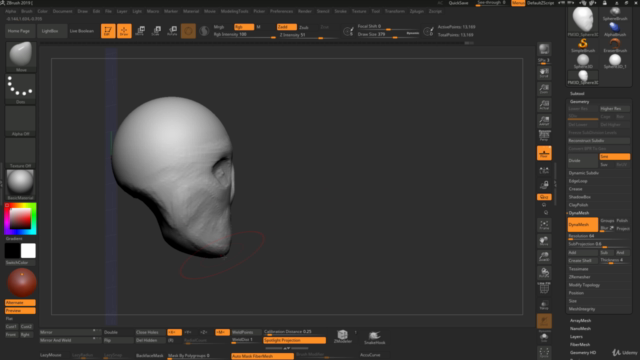The width and height of the screenshot is (640, 360).
Task: Select AlphaBrush tool thumbnail
Action: pos(615,29)
